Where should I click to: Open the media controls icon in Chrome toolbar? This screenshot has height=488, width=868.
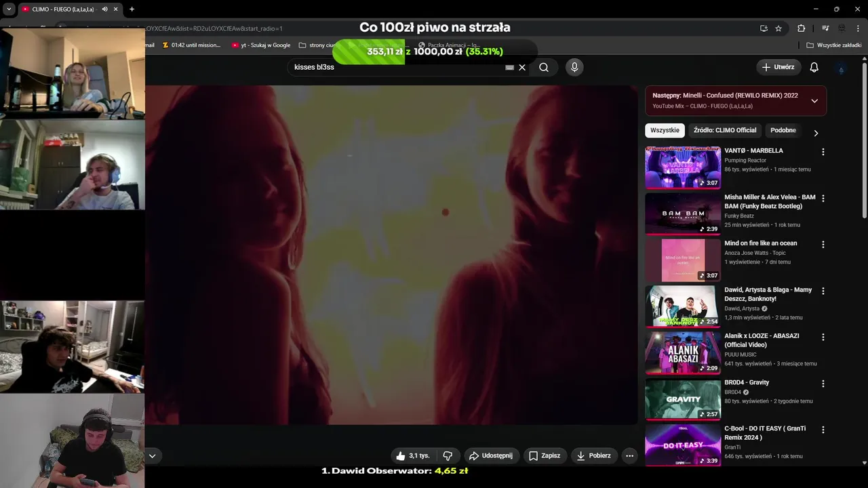point(825,28)
